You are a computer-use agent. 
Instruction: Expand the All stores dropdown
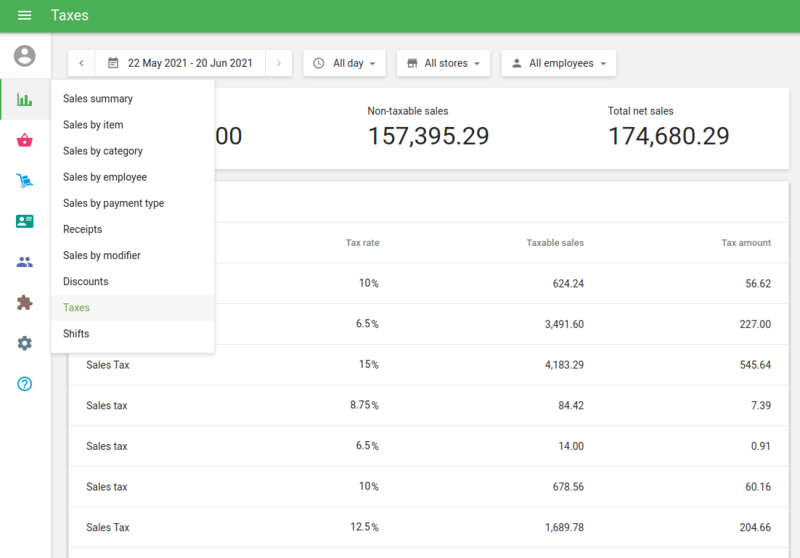tap(443, 63)
